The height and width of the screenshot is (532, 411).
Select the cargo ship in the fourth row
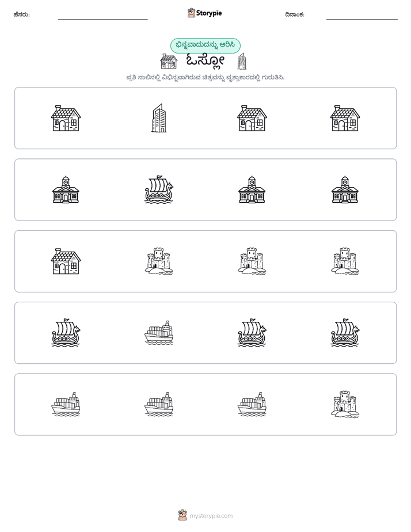(x=159, y=333)
